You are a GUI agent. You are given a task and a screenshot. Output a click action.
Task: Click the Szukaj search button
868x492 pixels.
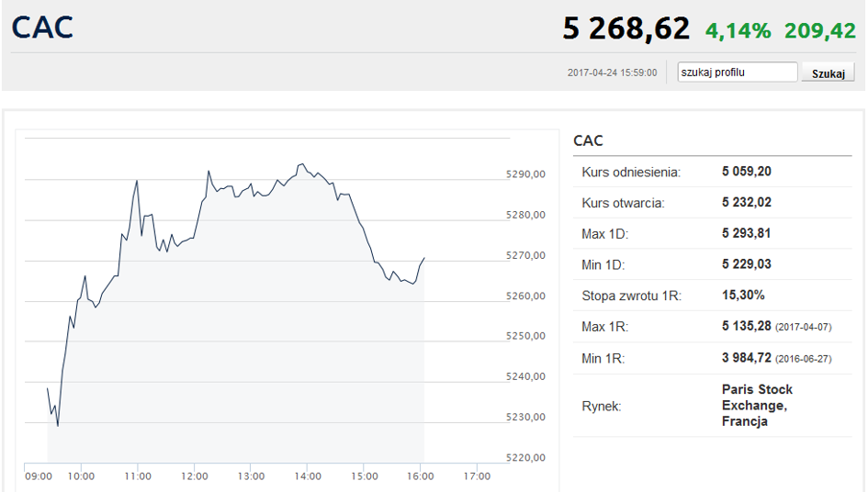click(829, 73)
